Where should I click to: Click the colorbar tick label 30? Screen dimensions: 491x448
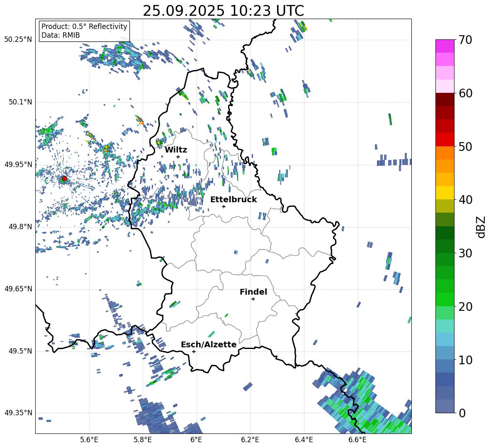pyautogui.click(x=465, y=253)
